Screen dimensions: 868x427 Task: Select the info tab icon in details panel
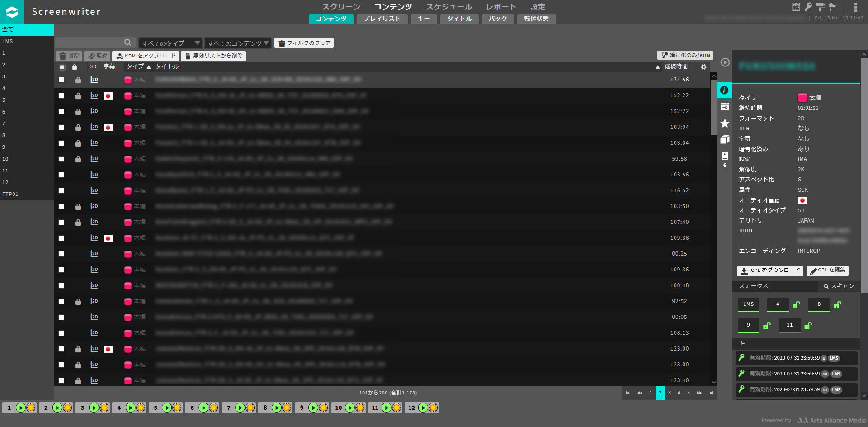point(724,90)
